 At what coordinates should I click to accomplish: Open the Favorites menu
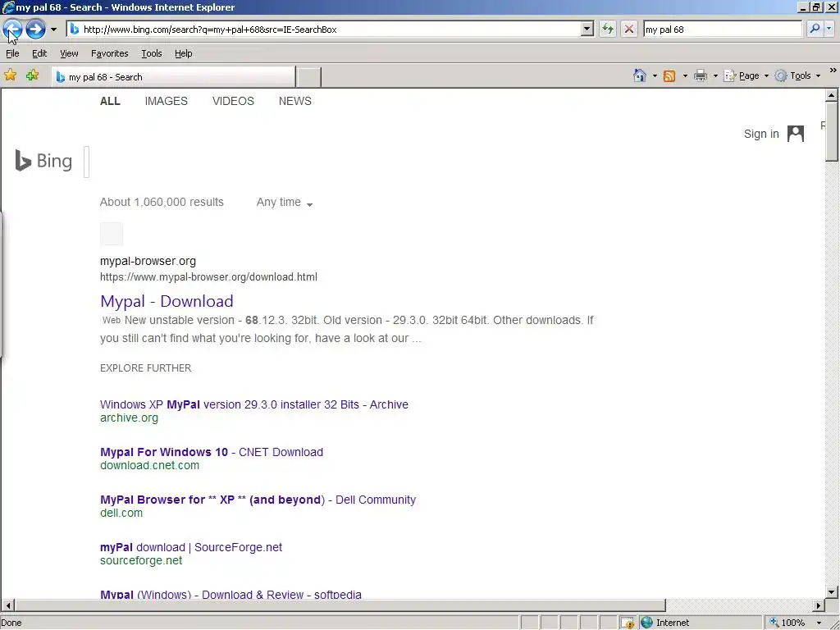click(109, 53)
